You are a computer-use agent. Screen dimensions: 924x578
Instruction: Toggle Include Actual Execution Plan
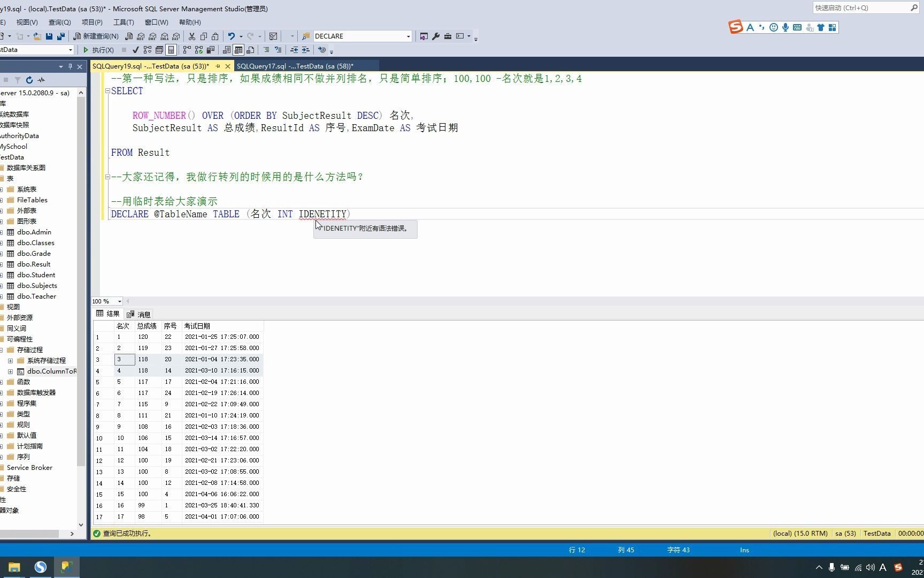click(187, 50)
